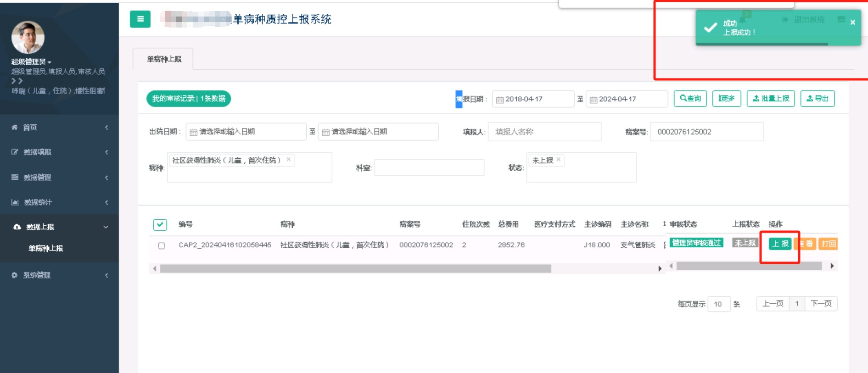Collapse the 数据上报 chevron arrow
This screenshot has height=373, width=868.
pos(106,227)
